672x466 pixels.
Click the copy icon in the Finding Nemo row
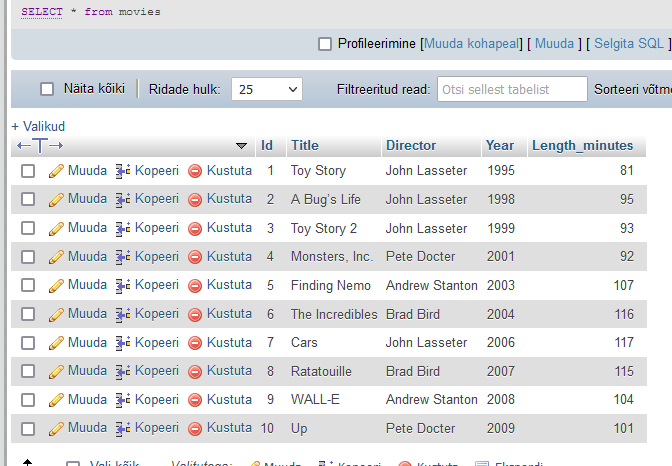coord(123,285)
